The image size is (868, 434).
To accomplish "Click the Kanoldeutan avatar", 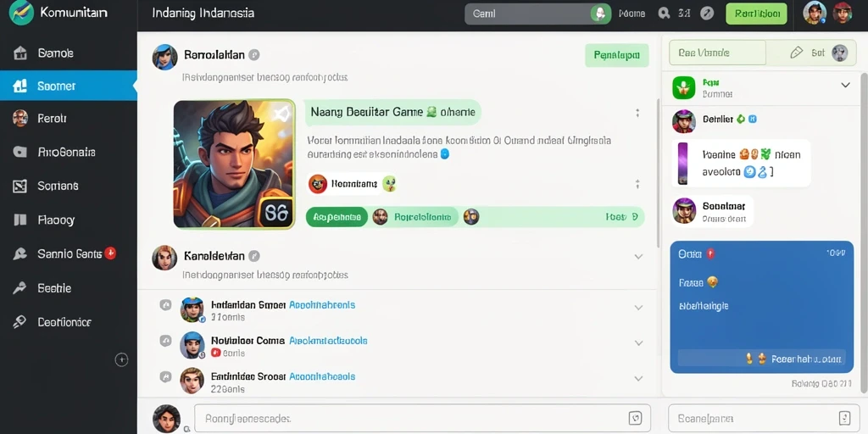I will 164,258.
